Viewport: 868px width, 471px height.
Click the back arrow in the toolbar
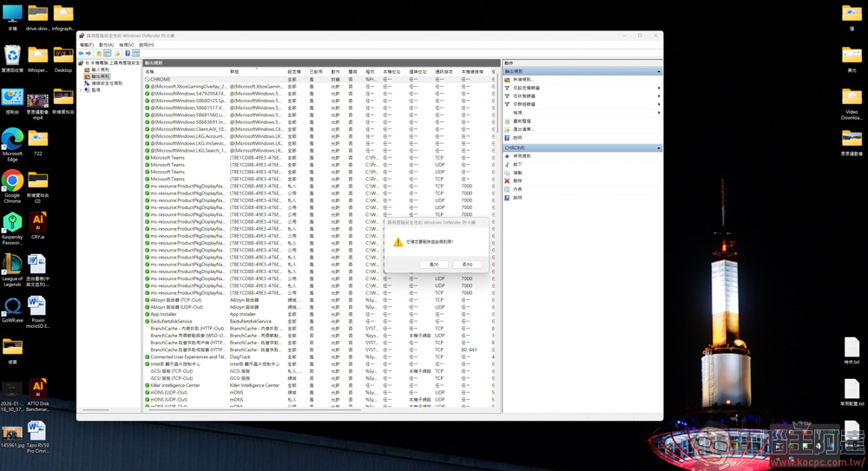tap(81, 54)
